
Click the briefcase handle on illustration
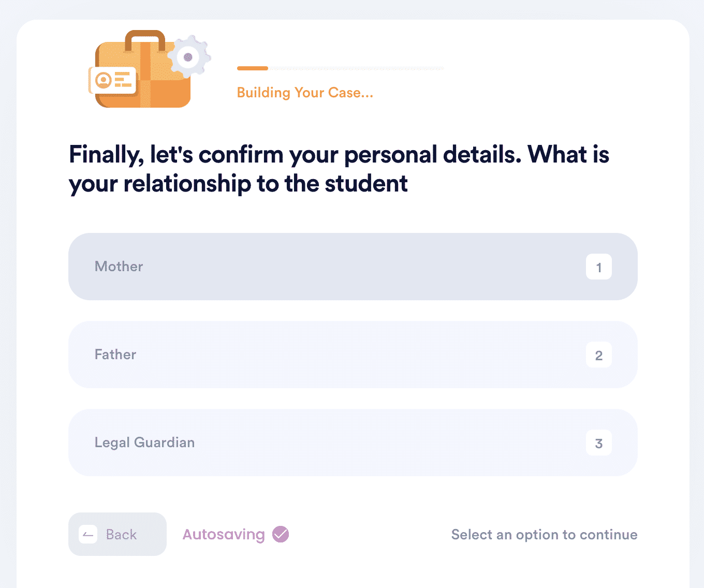(x=145, y=40)
